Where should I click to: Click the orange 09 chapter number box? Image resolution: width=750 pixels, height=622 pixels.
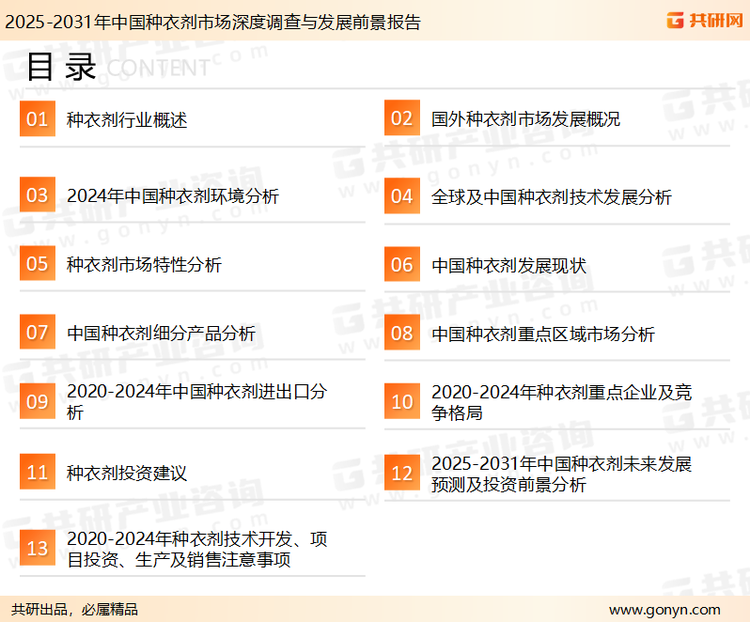[x=37, y=401]
